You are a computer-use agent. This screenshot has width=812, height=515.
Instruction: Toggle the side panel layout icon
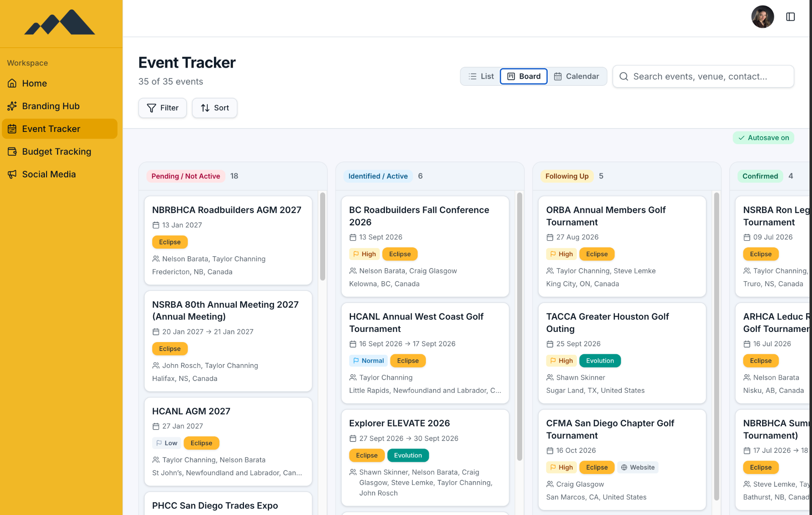pos(790,17)
